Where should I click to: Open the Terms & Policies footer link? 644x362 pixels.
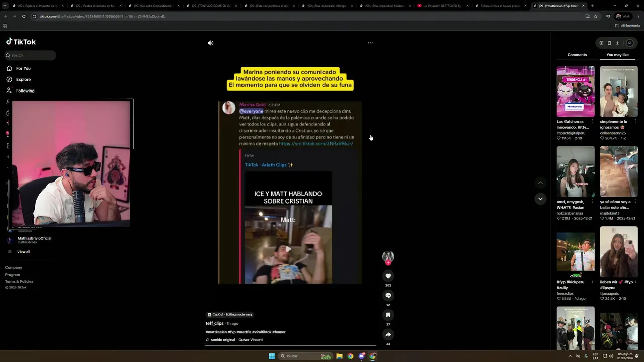tap(19, 281)
